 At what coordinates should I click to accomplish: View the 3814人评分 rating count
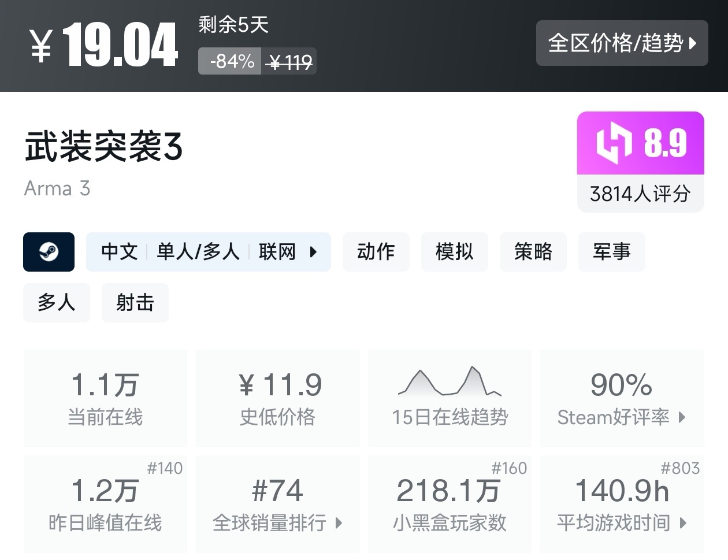(x=640, y=194)
